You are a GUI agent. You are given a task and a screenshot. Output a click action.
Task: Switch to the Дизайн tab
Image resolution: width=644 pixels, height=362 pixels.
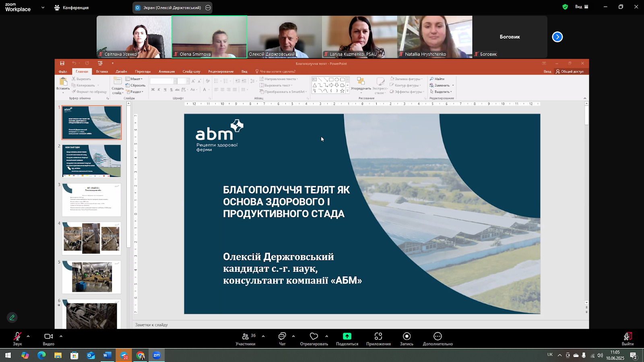point(121,72)
